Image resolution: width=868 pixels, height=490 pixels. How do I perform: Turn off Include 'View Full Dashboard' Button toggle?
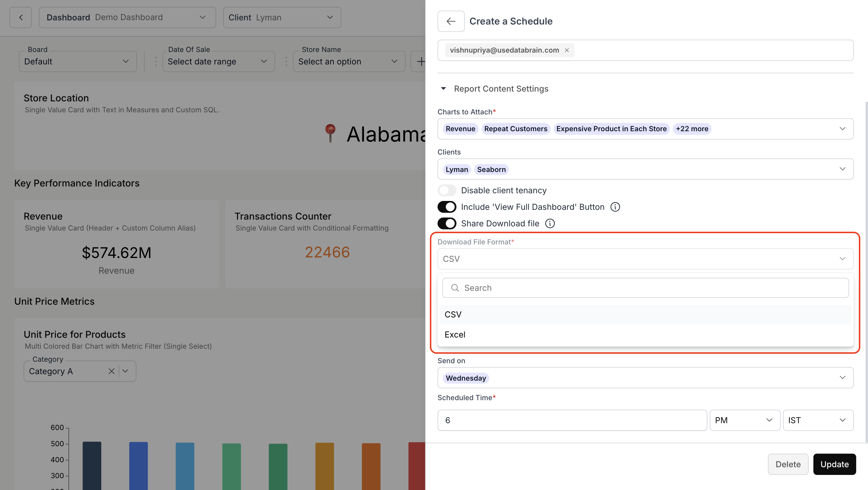tap(447, 207)
